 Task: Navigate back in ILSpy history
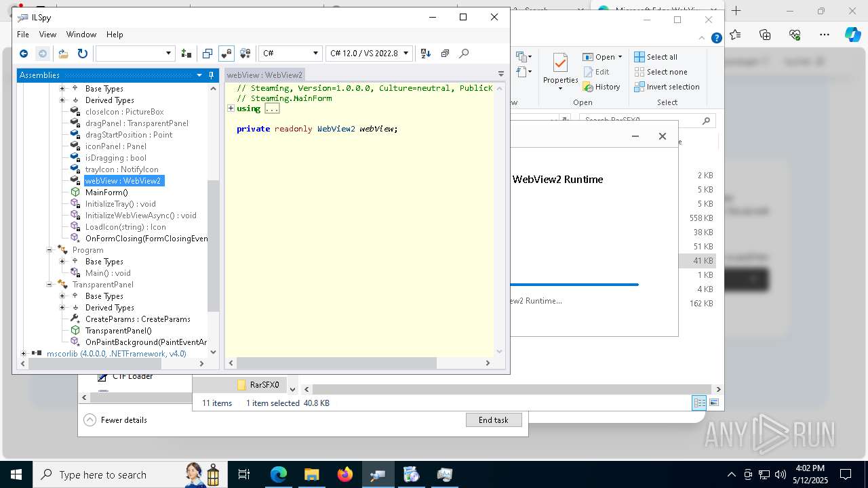[24, 54]
